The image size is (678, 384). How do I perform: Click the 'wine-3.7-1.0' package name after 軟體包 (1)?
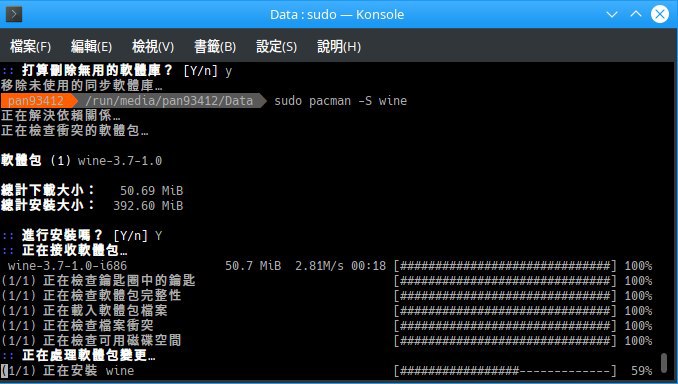(120, 161)
